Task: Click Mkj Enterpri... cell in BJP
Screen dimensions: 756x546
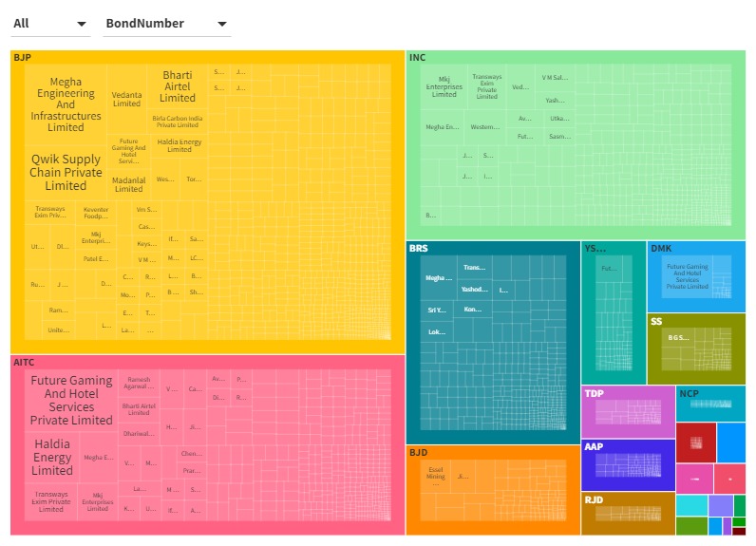Action: (96, 237)
